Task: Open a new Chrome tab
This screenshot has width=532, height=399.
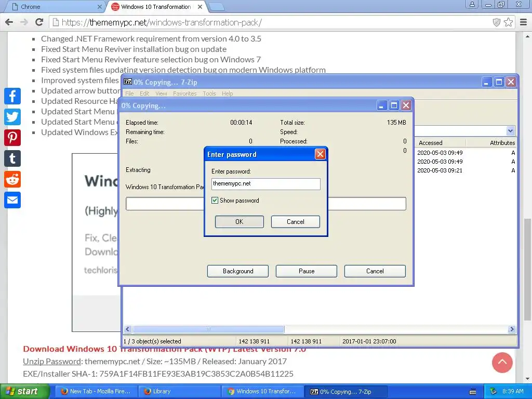Action: tap(217, 7)
